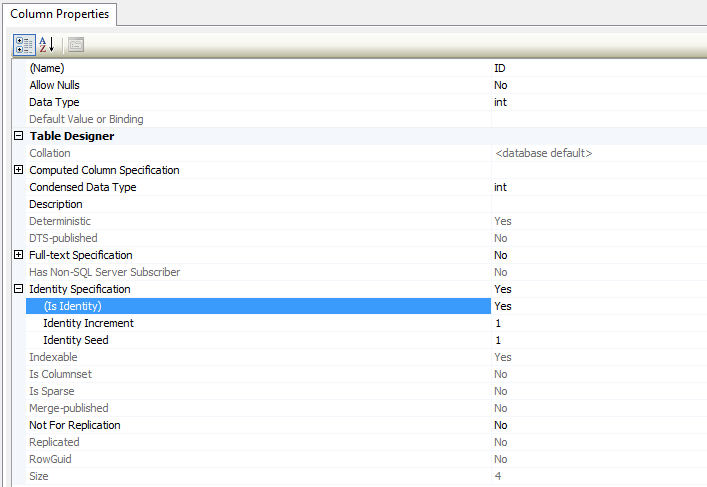This screenshot has width=707, height=487.
Task: Switch to Categorized view icon
Action: point(24,45)
